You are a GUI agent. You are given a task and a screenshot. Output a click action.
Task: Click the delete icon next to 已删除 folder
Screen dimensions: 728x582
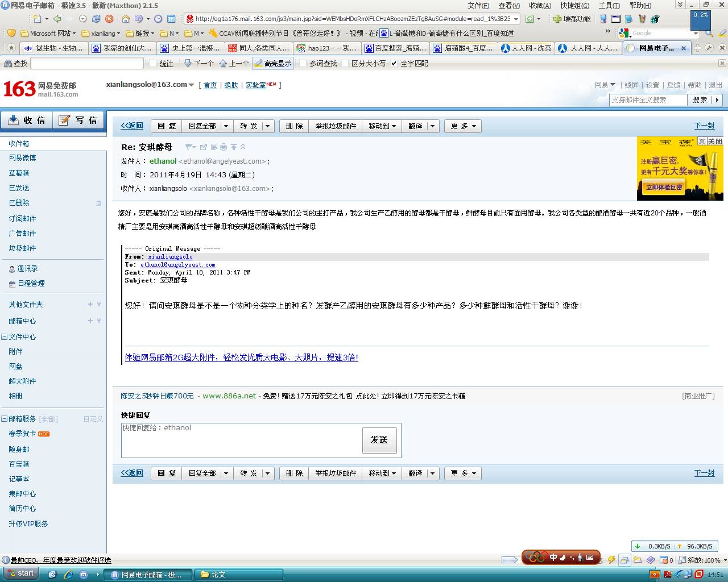(98, 203)
